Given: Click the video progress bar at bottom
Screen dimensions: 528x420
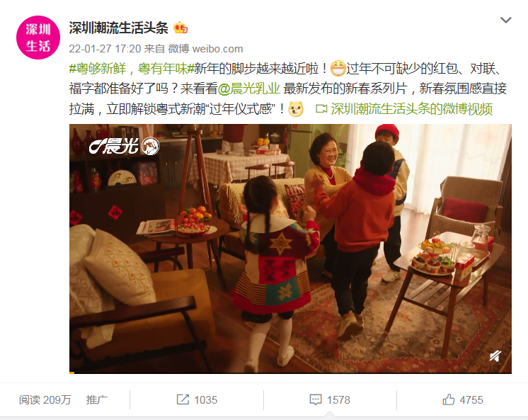Looking at the screenshot, I should coord(290,373).
